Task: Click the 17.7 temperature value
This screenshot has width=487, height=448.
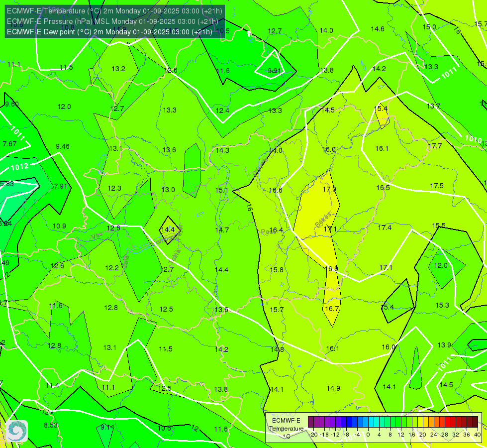Action: (x=435, y=146)
